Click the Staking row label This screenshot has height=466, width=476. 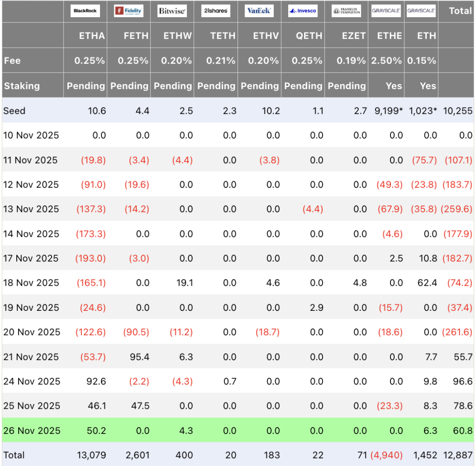[21, 85]
